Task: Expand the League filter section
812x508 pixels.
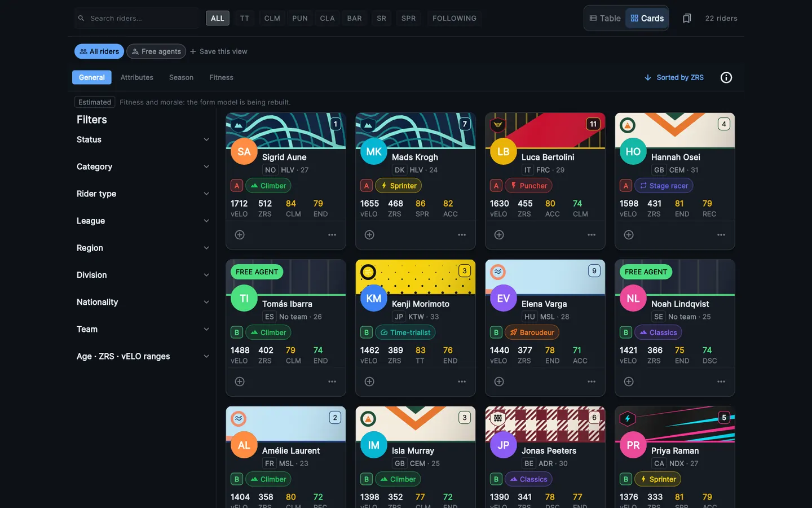Action: 143,221
